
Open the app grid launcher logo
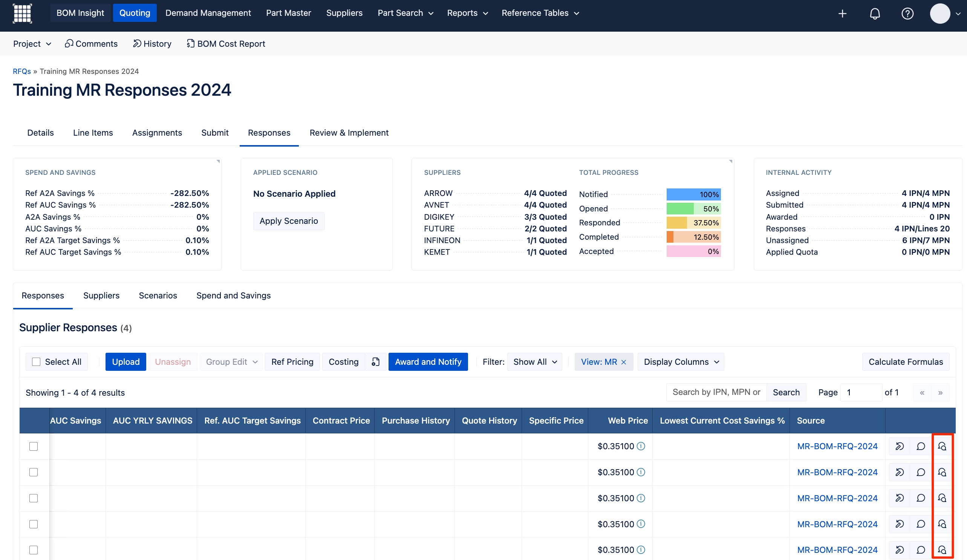22,14
